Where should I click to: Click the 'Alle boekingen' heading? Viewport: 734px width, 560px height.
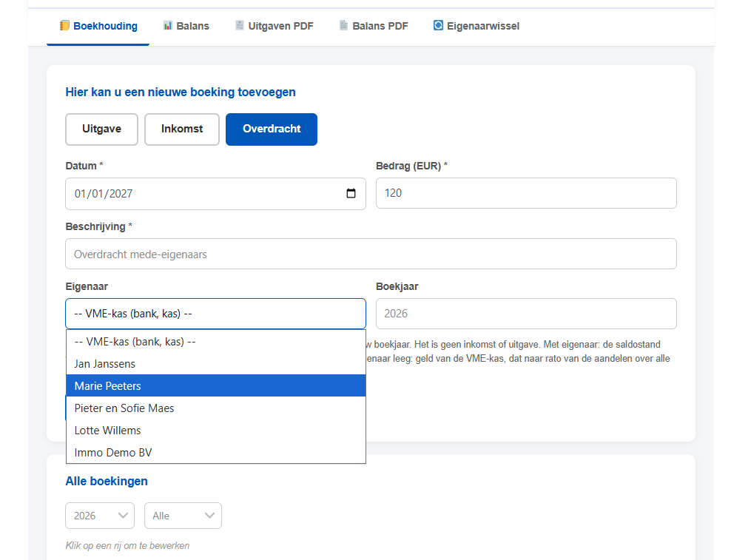(107, 481)
